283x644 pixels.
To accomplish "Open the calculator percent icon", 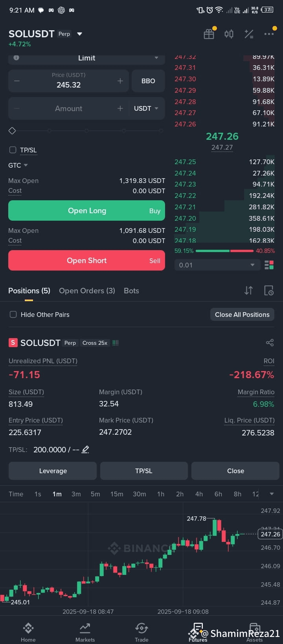I will pos(249,34).
